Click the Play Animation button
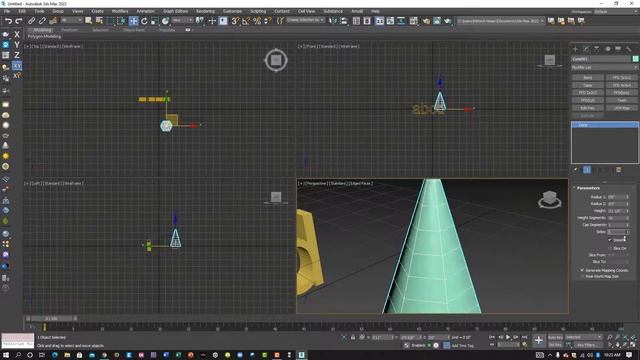 [x=508, y=337]
